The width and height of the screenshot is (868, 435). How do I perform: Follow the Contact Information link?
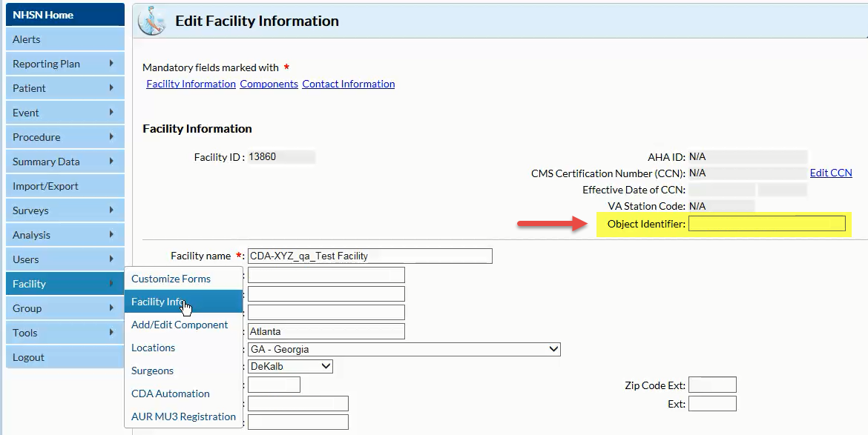[x=348, y=84]
